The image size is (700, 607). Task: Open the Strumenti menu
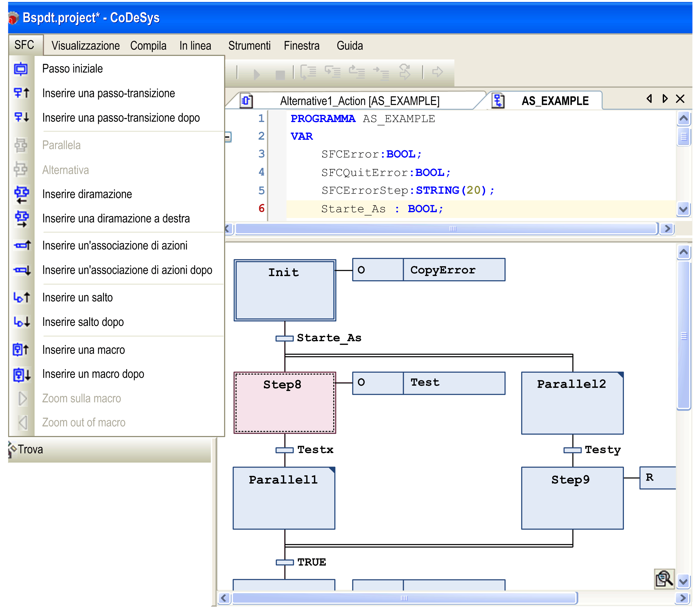[x=249, y=45]
